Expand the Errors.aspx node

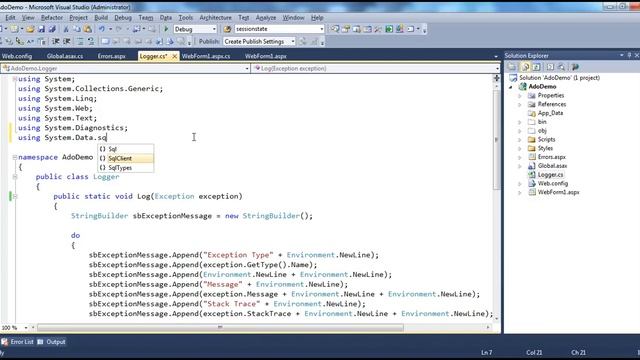520,157
